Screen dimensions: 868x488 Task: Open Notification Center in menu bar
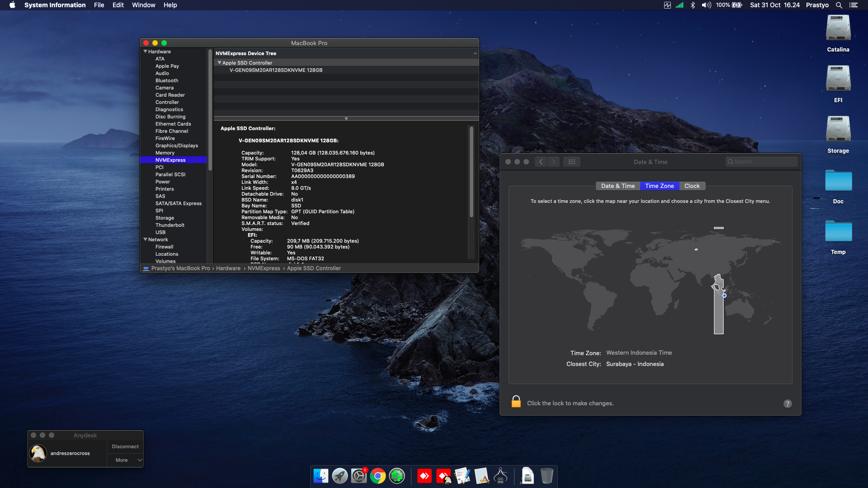pyautogui.click(x=853, y=5)
